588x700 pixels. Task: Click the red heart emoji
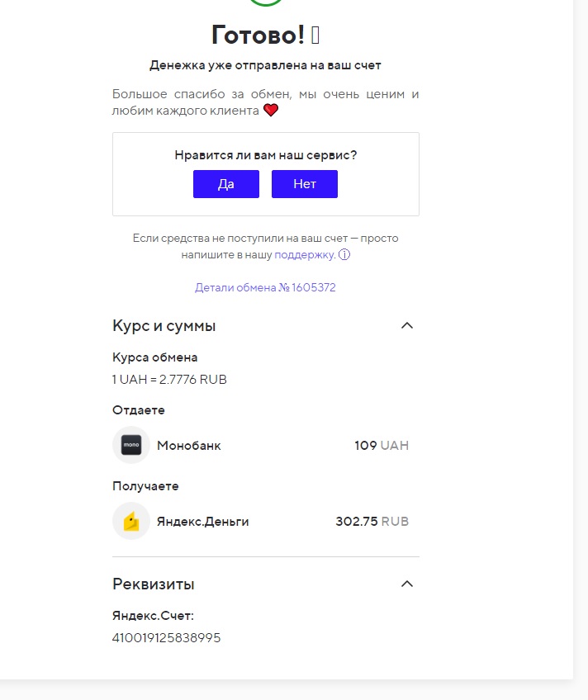(271, 110)
